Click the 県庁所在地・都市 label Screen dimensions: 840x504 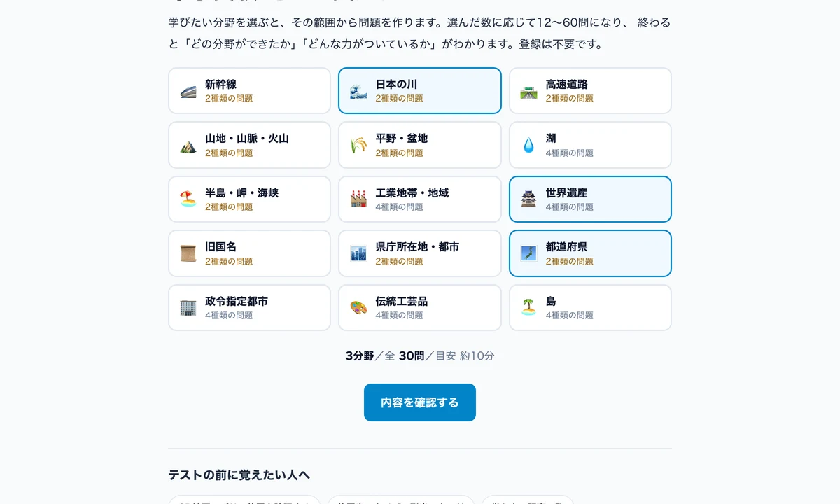[417, 247]
